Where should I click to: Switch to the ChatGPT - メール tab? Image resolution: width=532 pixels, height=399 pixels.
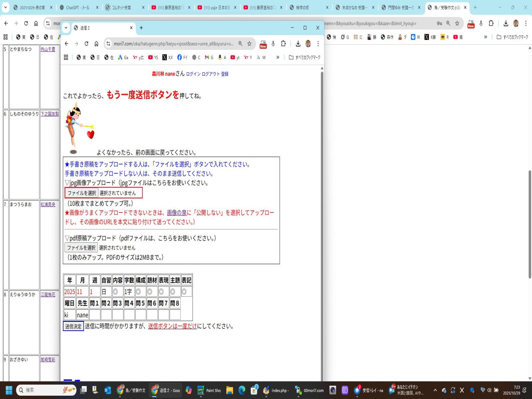(77, 7)
